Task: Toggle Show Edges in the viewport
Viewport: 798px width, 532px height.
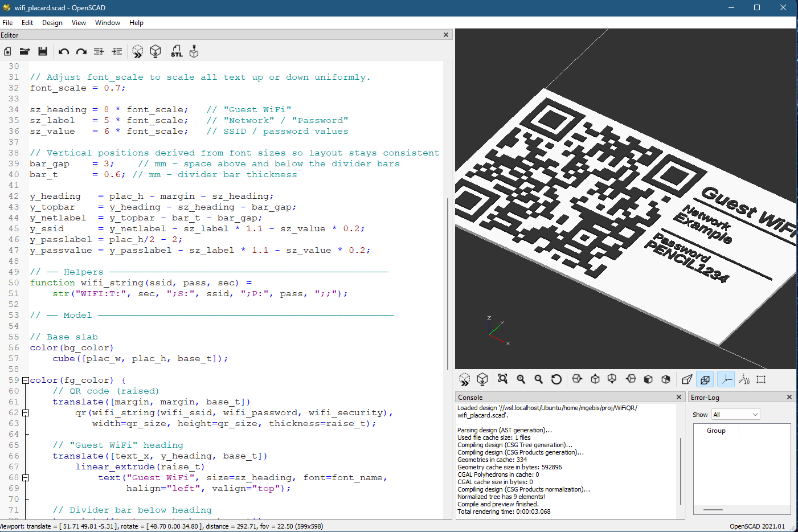Action: (761, 379)
